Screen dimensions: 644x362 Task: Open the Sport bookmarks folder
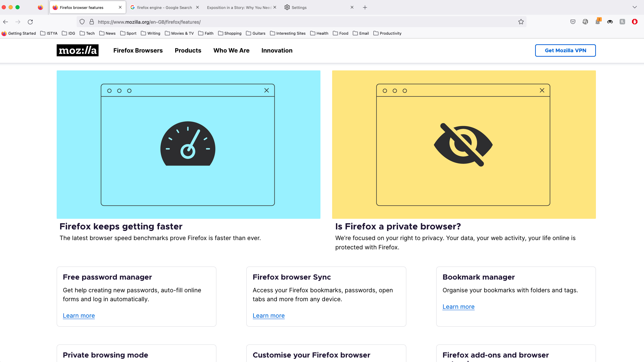[128, 33]
